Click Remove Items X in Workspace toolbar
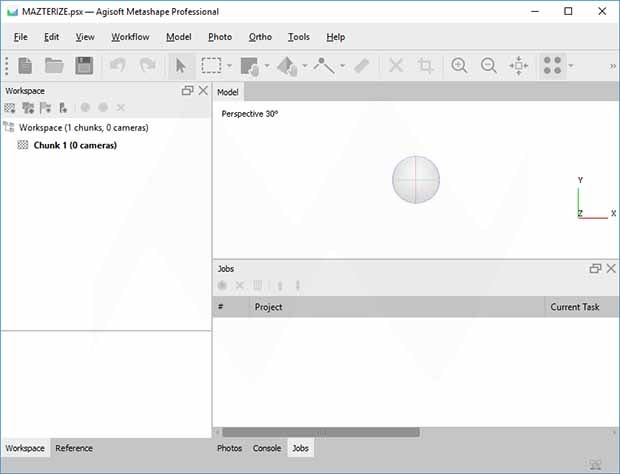The height and width of the screenshot is (474, 620). [x=121, y=108]
